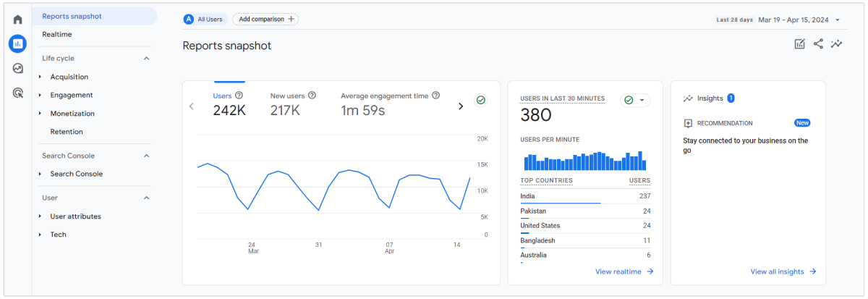Open the date range dropdown

(837, 20)
